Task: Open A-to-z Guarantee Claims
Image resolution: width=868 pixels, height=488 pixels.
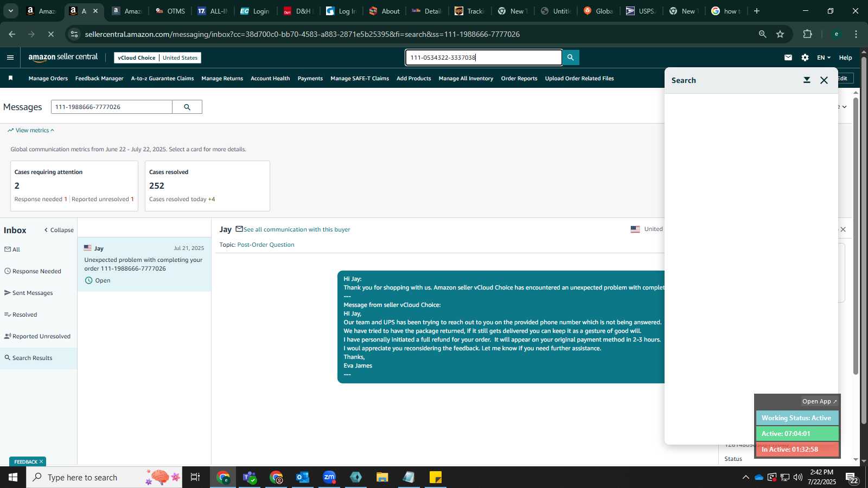Action: click(x=162, y=79)
